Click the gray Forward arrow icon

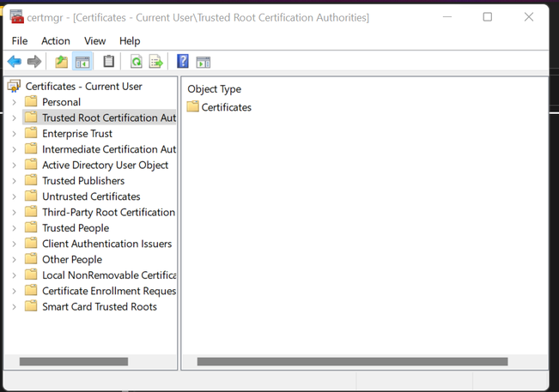[34, 62]
